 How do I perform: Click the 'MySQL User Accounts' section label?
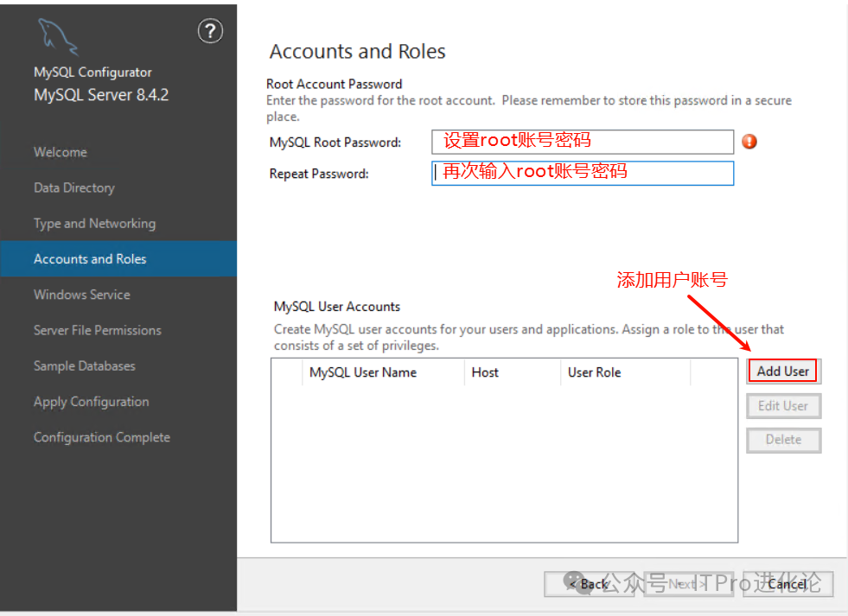(337, 307)
